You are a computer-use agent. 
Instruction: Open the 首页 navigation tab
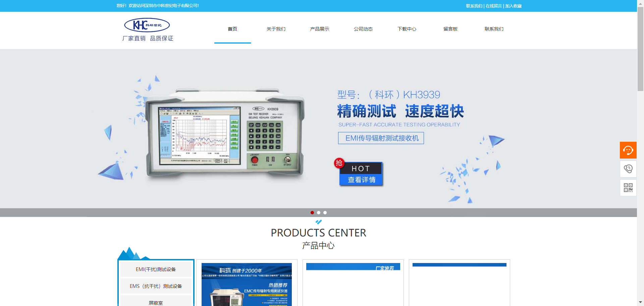232,29
